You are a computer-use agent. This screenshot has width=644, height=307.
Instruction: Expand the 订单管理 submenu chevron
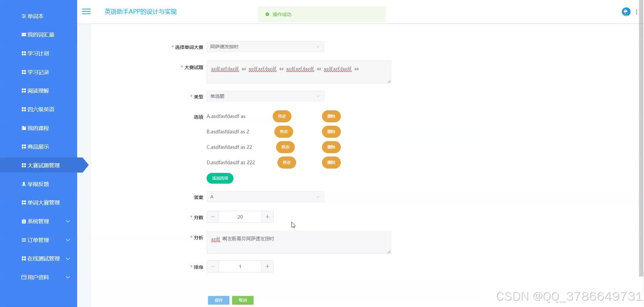pyautogui.click(x=68, y=240)
